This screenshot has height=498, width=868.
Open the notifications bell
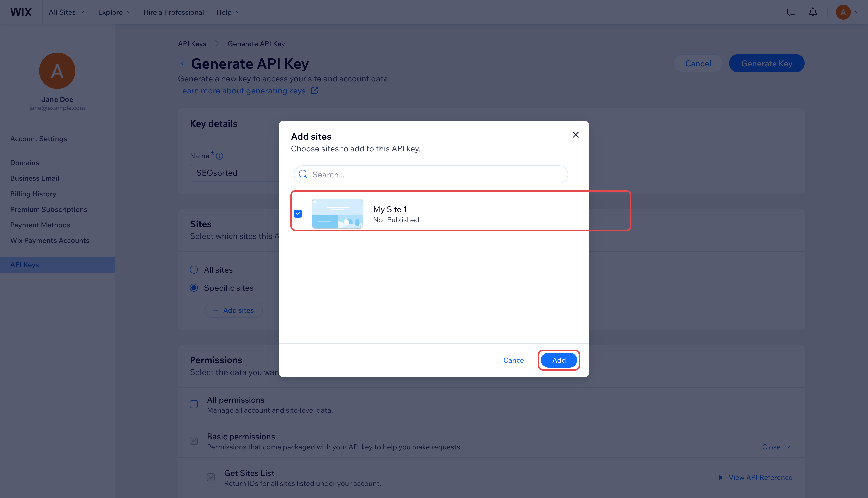pos(813,12)
